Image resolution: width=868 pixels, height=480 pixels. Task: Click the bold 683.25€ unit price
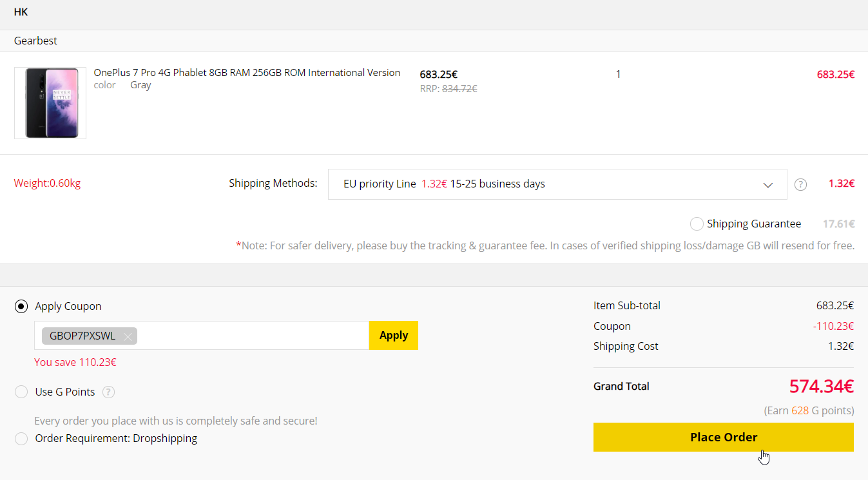(439, 74)
